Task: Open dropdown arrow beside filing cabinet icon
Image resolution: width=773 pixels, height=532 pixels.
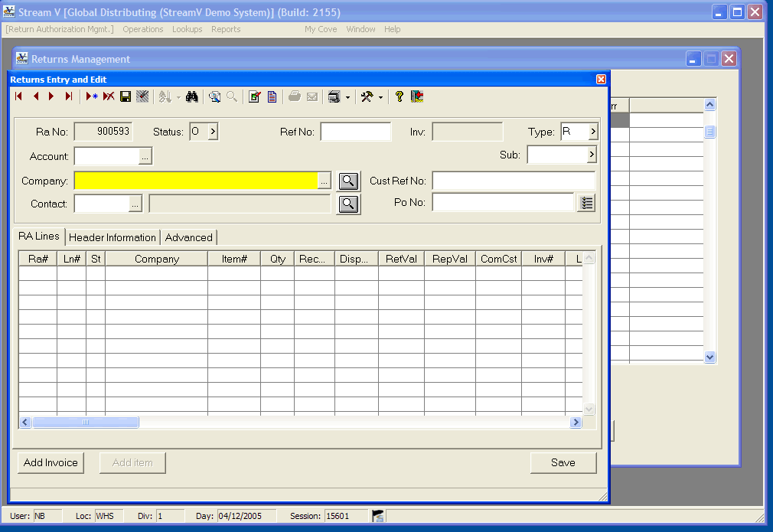Action: coord(347,97)
